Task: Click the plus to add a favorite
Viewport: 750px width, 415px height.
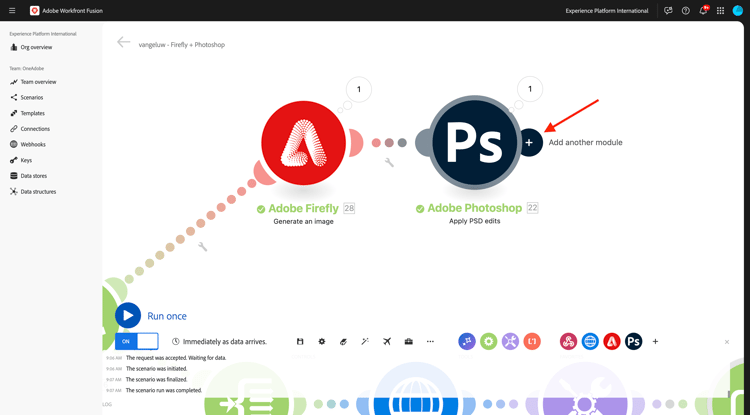Action: (655, 341)
